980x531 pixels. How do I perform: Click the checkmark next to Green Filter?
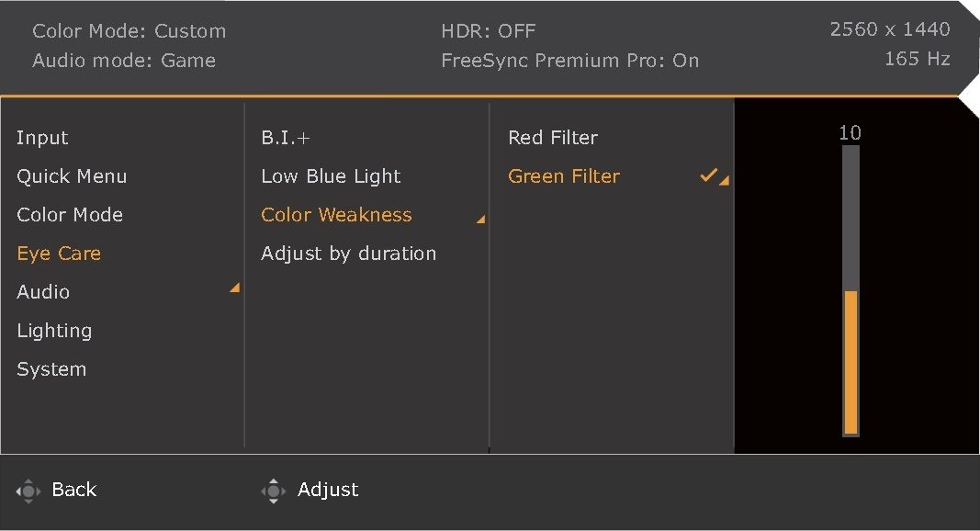708,175
